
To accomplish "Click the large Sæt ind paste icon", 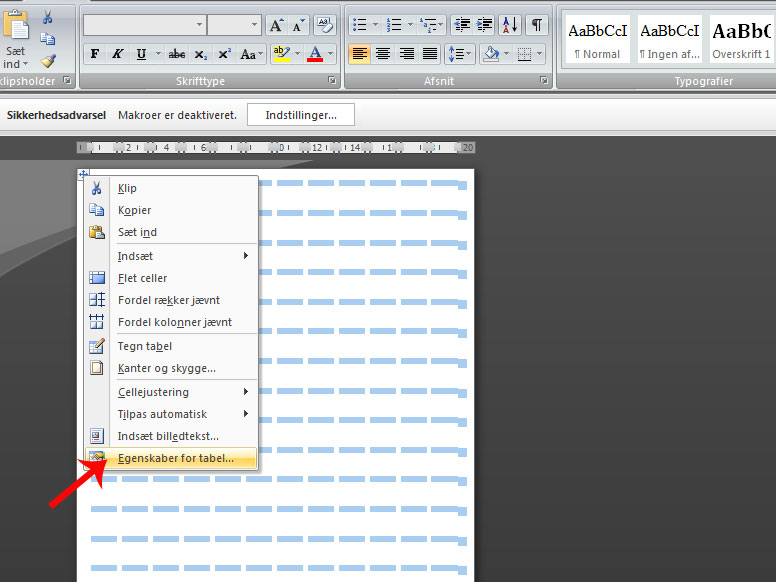I will click(x=15, y=25).
